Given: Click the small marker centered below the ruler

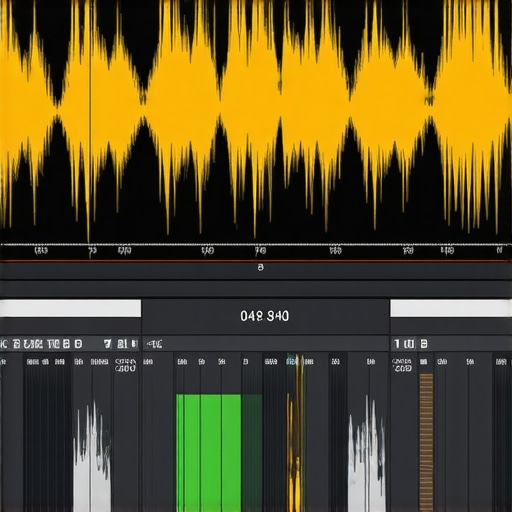Looking at the screenshot, I should pyautogui.click(x=261, y=267).
